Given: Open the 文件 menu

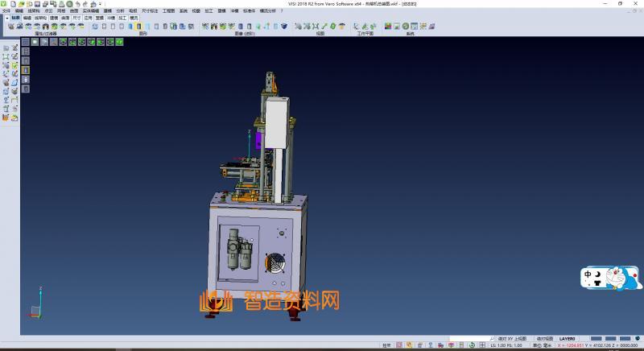Looking at the screenshot, I should click(6, 10).
